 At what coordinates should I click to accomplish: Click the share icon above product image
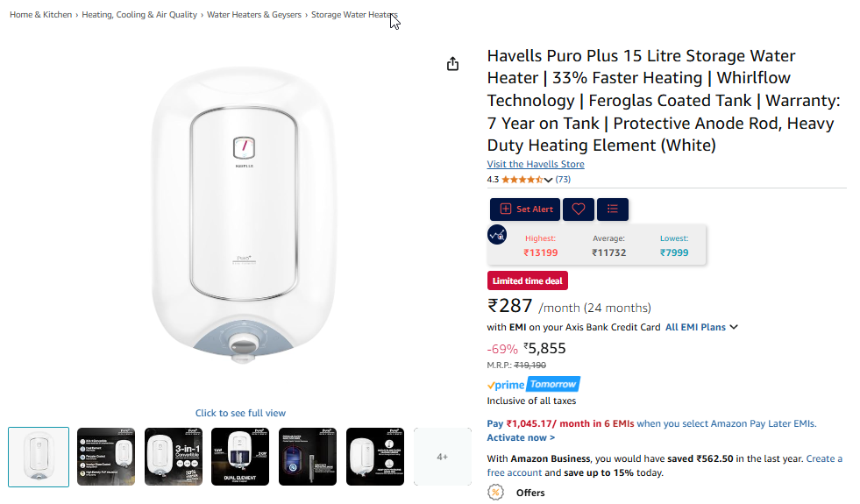coord(453,64)
